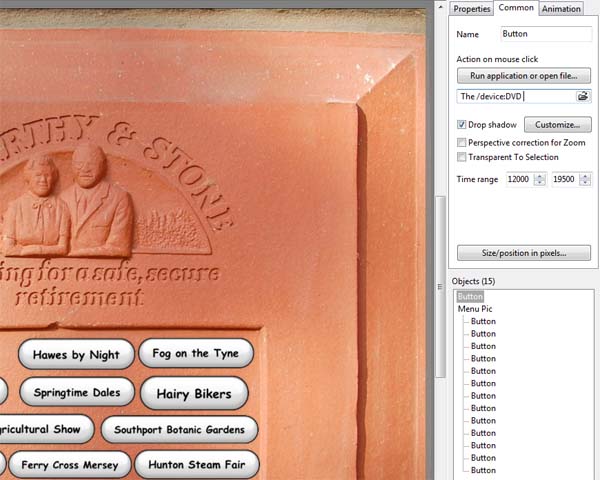Decrease the time range start value 12000
600x480 pixels.
[540, 182]
